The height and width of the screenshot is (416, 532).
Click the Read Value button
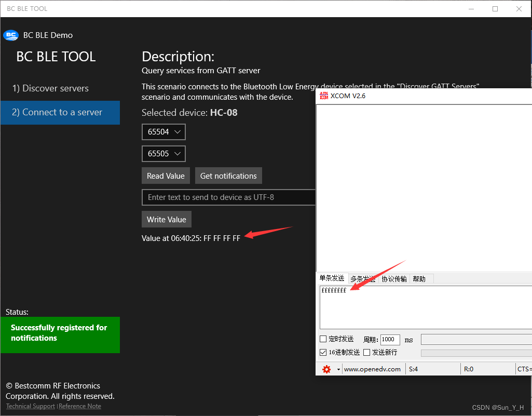pos(166,176)
